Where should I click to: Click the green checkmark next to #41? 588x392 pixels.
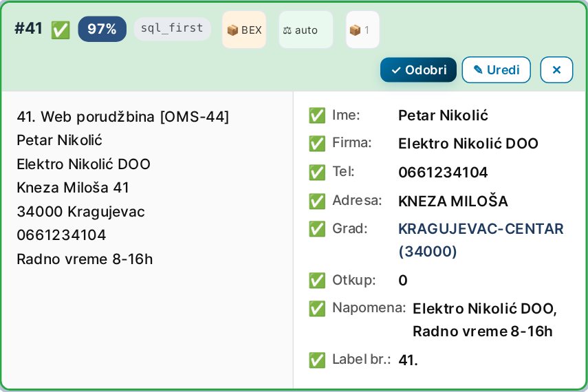coord(61,30)
